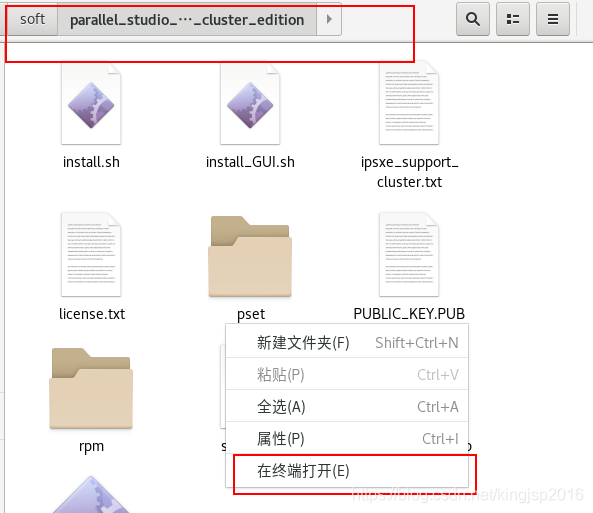
Task: Click the parallel_studio cluster_edition path segment
Action: click(187, 19)
